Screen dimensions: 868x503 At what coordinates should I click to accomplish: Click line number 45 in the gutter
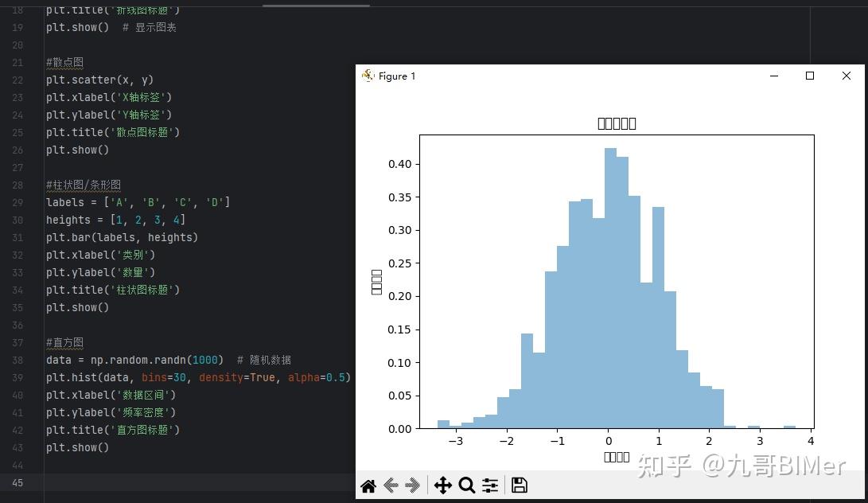point(18,482)
